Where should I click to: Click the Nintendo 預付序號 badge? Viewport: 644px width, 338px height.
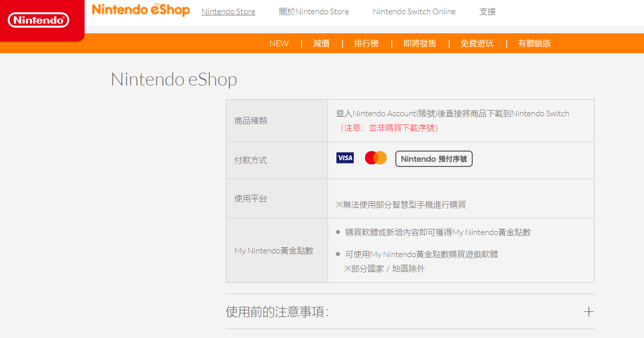pos(434,159)
